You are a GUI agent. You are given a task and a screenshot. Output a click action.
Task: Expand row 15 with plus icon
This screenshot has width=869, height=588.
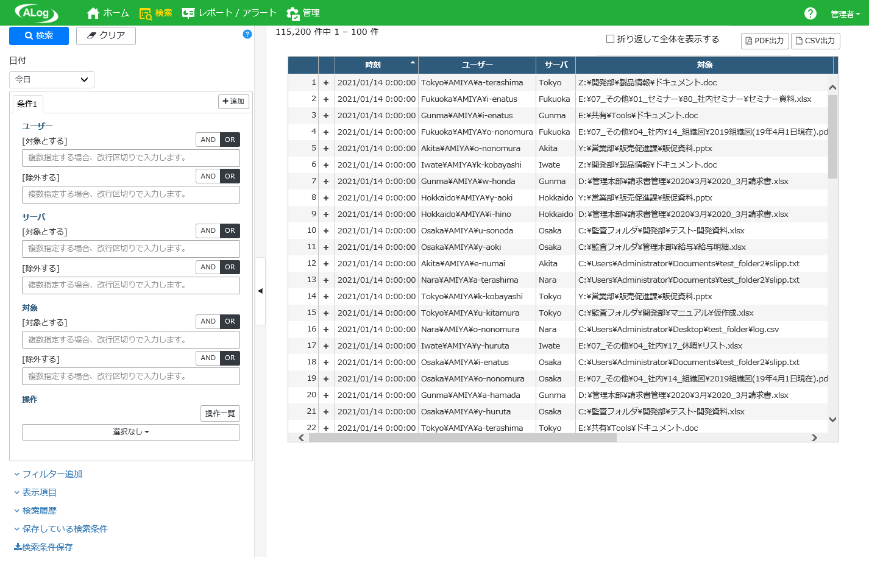326,313
